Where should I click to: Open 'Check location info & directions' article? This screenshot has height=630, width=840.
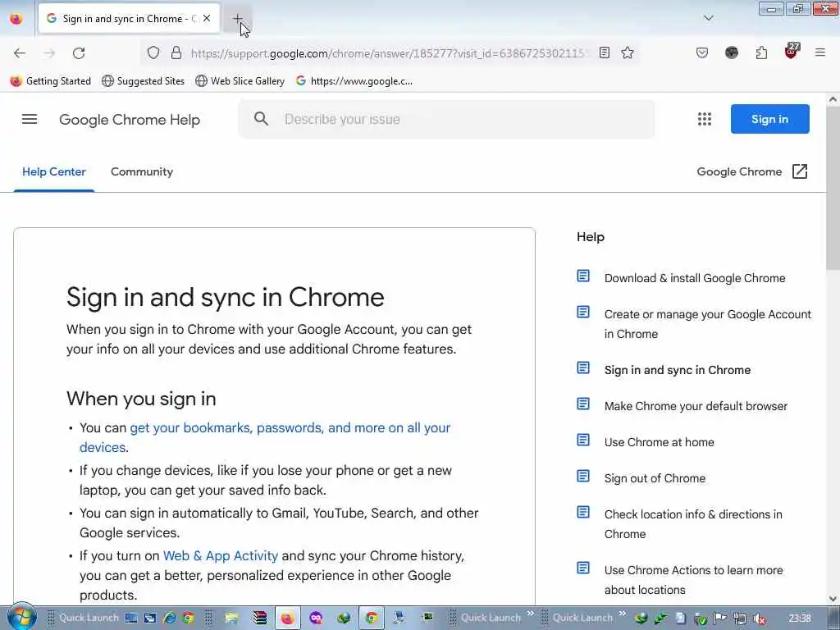pos(693,524)
